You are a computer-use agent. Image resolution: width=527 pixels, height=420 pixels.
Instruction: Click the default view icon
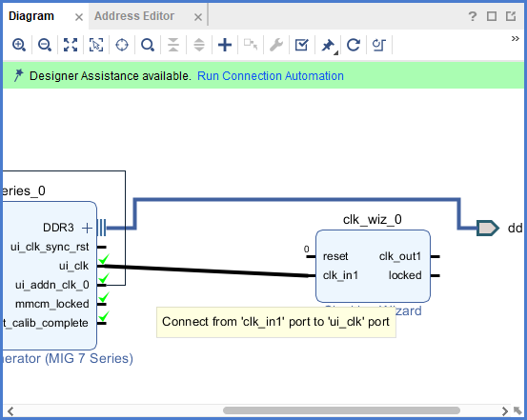[378, 45]
